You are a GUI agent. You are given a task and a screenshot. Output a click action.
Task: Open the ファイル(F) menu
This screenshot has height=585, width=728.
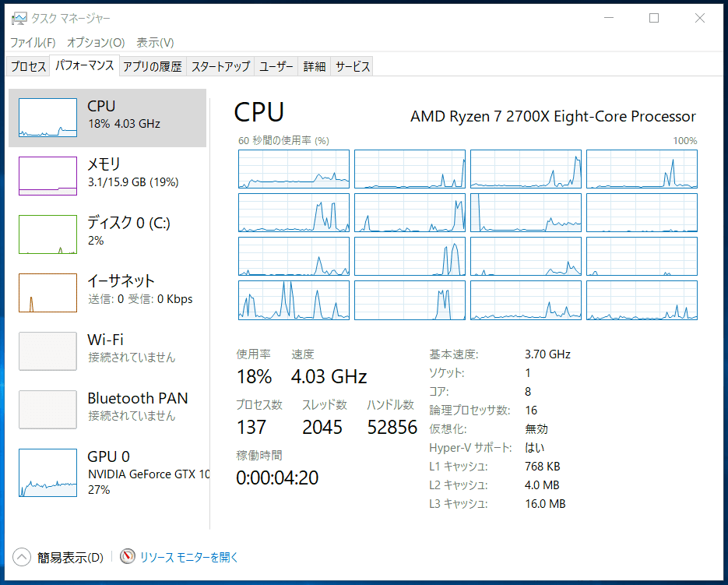point(33,43)
